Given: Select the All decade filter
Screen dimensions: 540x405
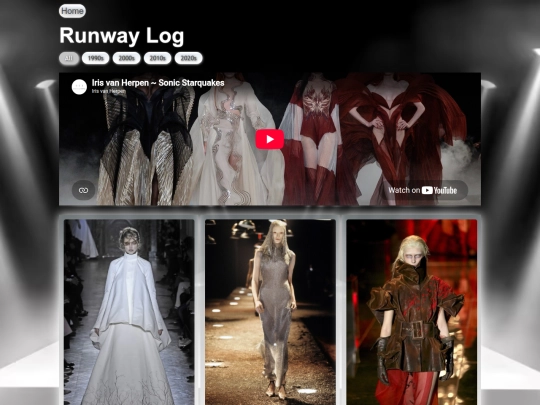Looking at the screenshot, I should pos(69,58).
